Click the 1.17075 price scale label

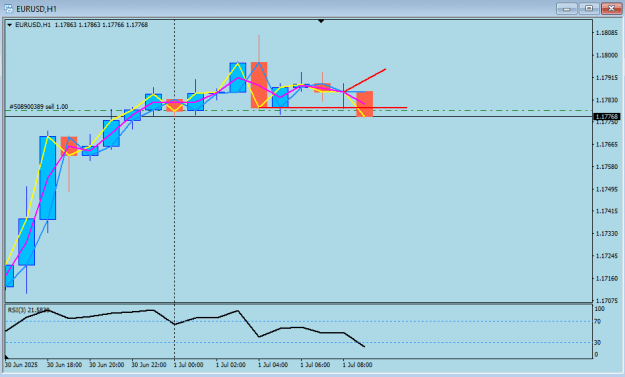pos(607,301)
